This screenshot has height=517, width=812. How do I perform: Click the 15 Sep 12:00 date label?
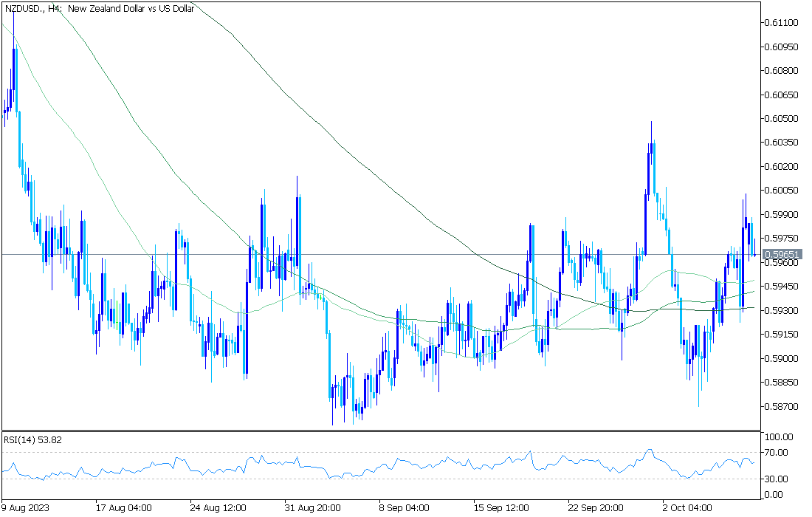500,507
